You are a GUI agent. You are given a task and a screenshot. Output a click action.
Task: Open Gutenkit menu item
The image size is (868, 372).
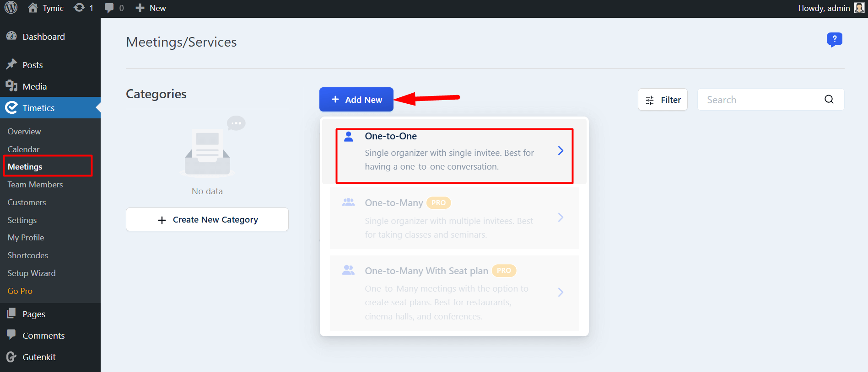point(50,357)
